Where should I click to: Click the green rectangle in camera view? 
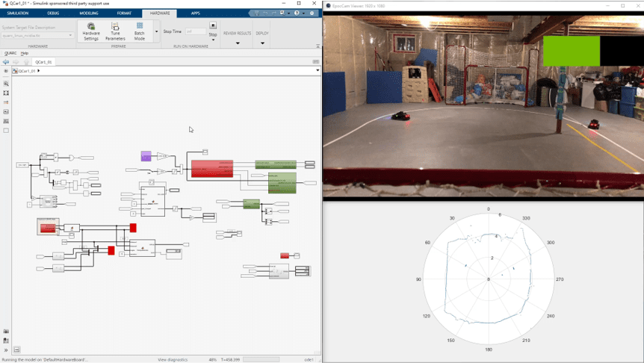[571, 51]
